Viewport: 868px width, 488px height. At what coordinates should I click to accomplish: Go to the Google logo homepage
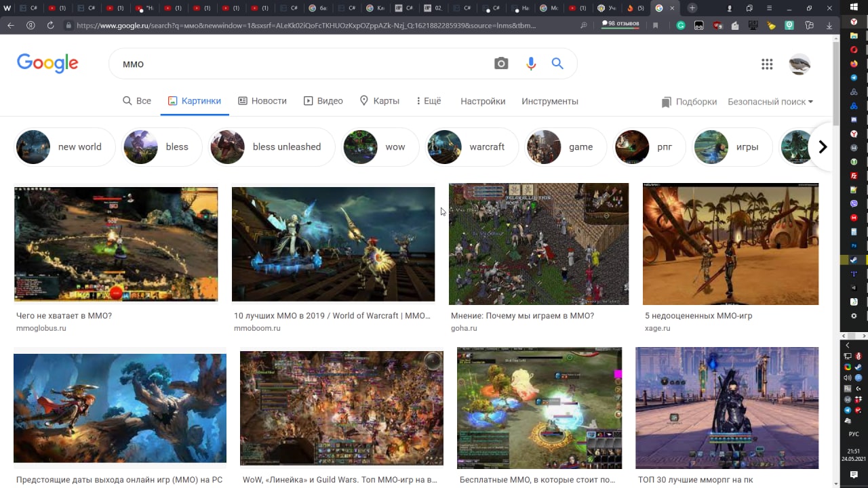tap(47, 63)
